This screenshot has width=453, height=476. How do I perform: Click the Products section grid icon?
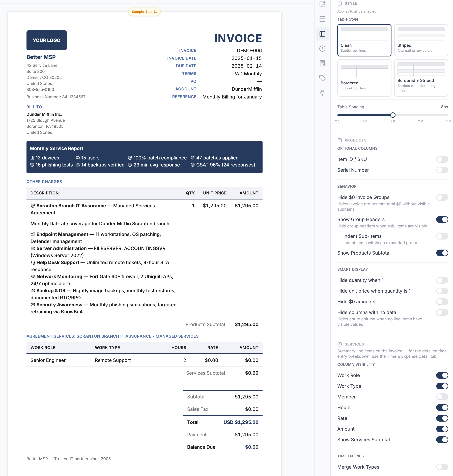pos(339,140)
